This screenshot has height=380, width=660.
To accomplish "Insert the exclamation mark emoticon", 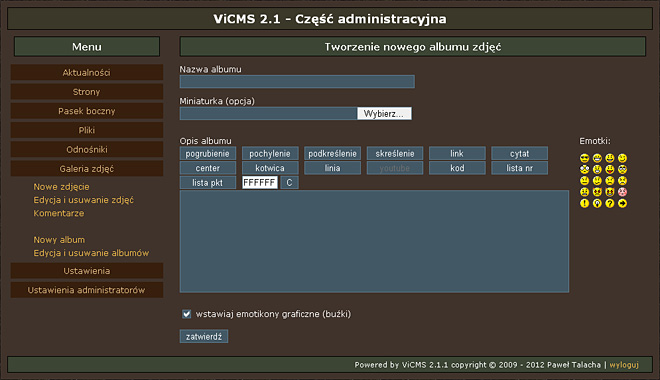I will coord(585,203).
